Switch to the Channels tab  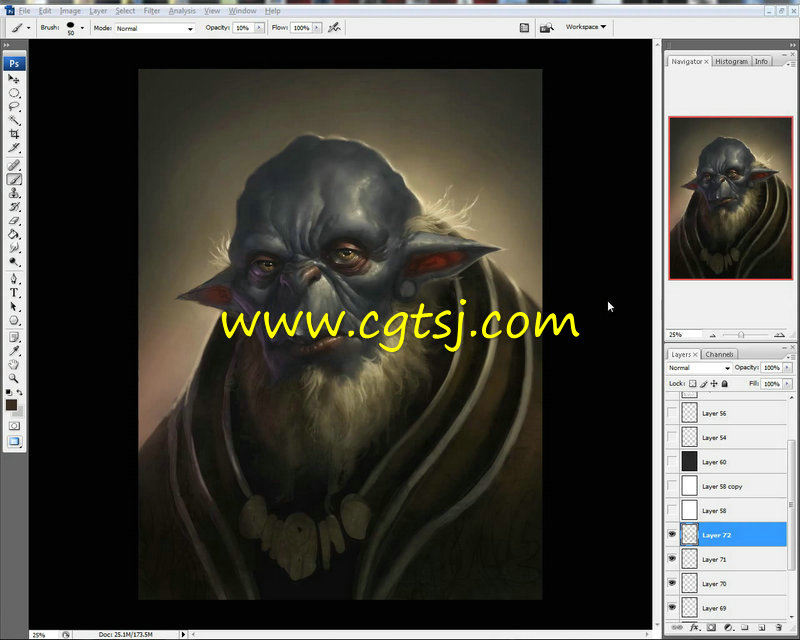coord(719,354)
